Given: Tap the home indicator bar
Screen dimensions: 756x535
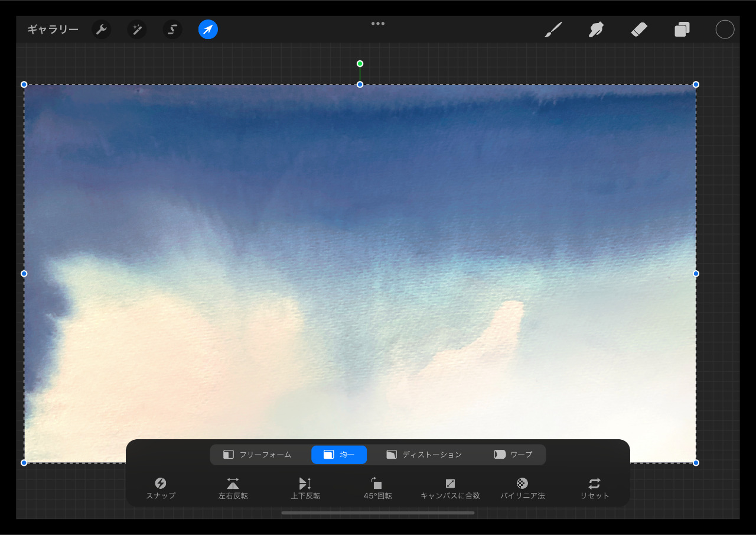Looking at the screenshot, I should click(x=378, y=513).
